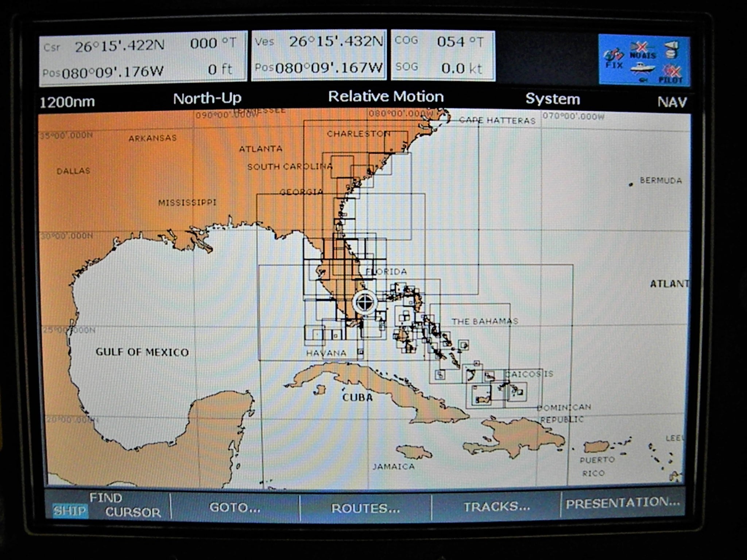
Task: Click the 1200nm range scale indicator
Action: pyautogui.click(x=67, y=102)
